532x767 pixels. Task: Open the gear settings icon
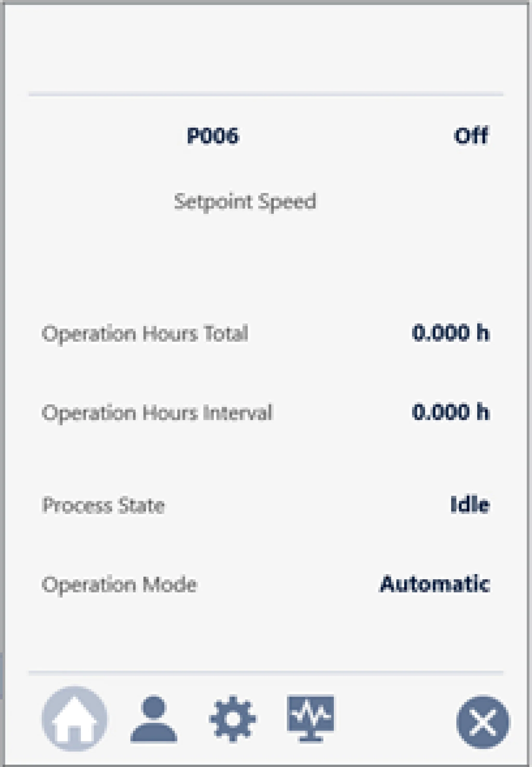pos(233,719)
